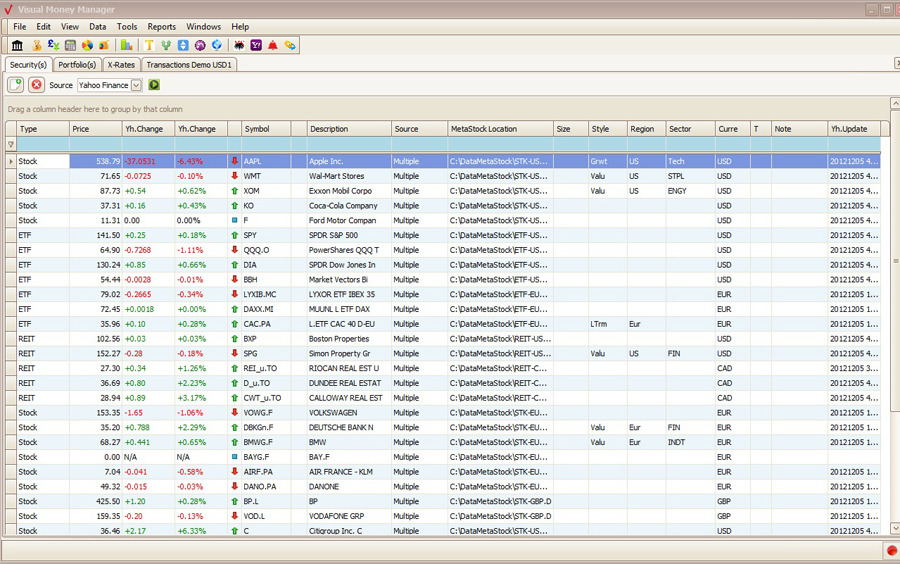Click the Style column header

click(607, 129)
